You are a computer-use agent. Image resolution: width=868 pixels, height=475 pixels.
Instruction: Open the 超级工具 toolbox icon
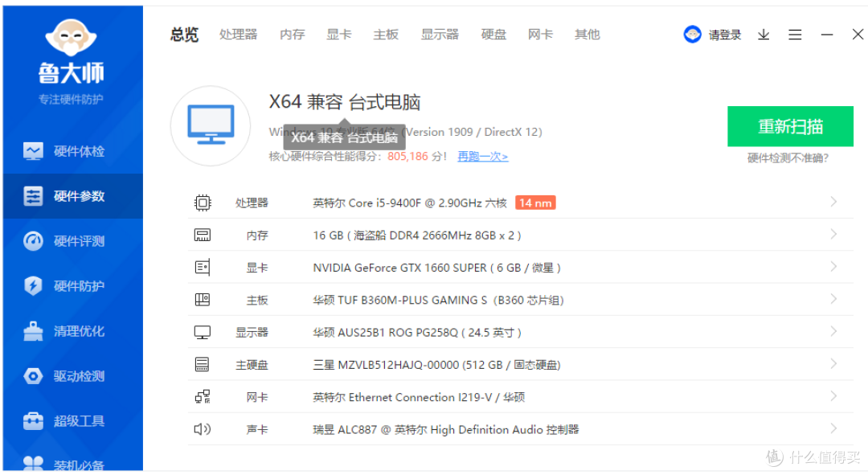click(33, 420)
